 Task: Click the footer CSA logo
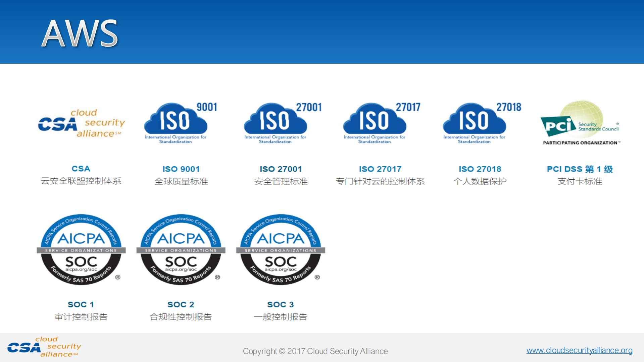(44, 347)
